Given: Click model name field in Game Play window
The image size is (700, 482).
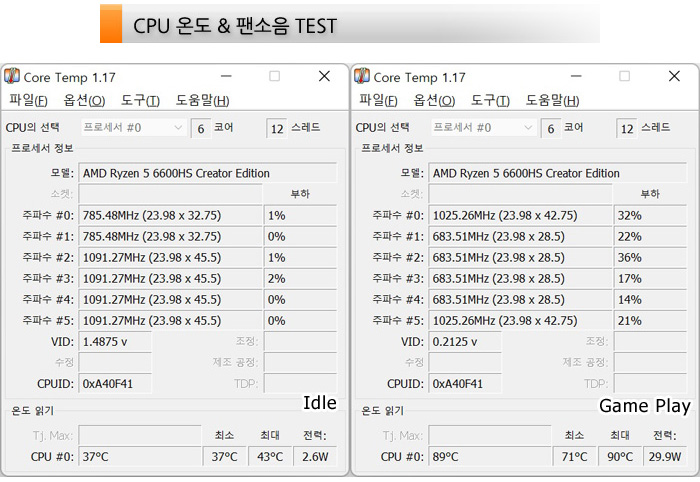Looking at the screenshot, I should 558,173.
